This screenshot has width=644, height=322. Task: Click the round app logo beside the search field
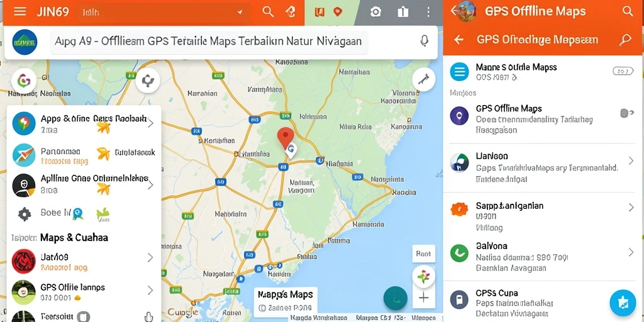(x=25, y=42)
